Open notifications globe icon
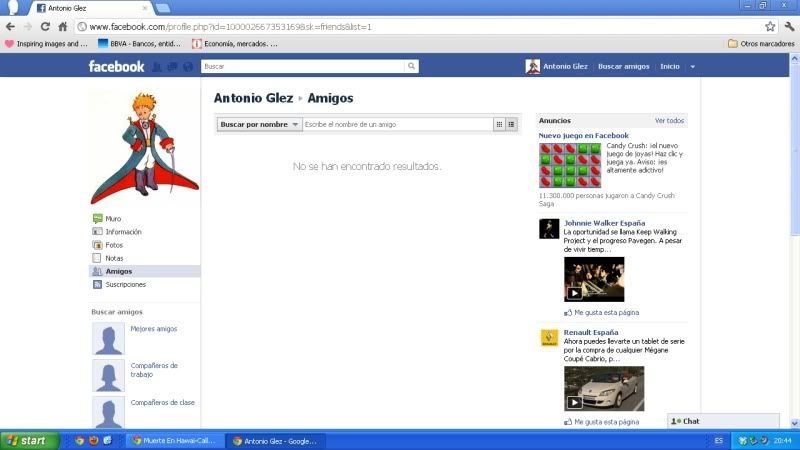This screenshot has width=800, height=450. (188, 66)
